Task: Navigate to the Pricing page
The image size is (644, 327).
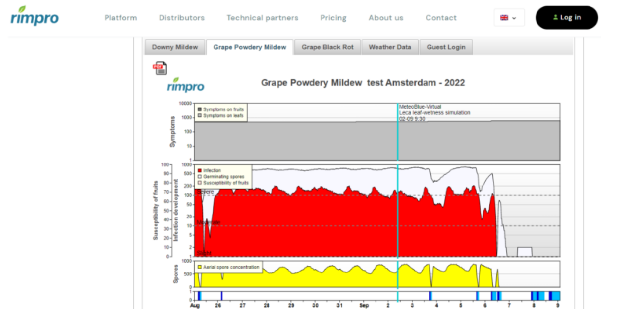Action: (333, 18)
